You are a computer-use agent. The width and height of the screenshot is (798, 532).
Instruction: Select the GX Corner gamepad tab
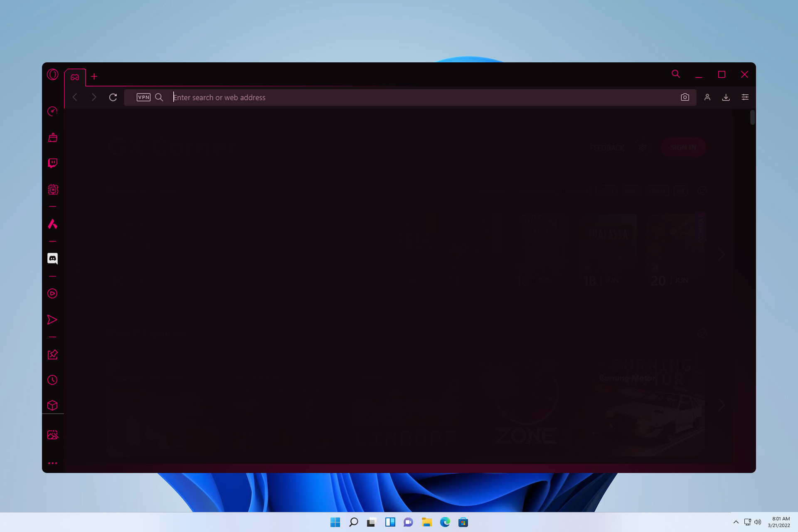pyautogui.click(x=75, y=77)
